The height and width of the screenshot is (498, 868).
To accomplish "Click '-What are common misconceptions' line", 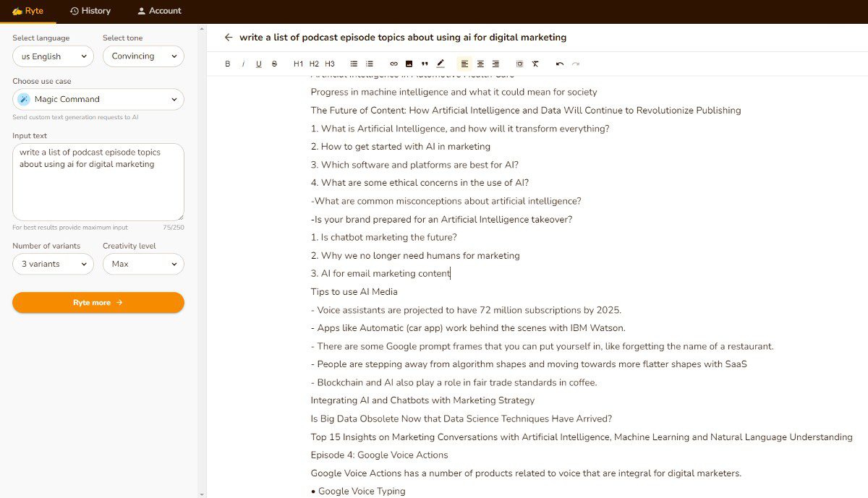I will click(x=446, y=201).
